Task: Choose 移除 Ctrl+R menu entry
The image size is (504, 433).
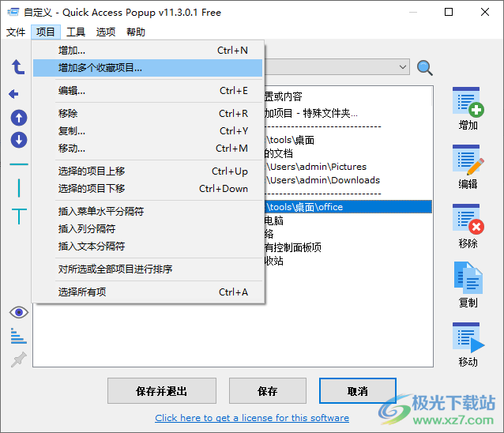Action: pyautogui.click(x=148, y=114)
